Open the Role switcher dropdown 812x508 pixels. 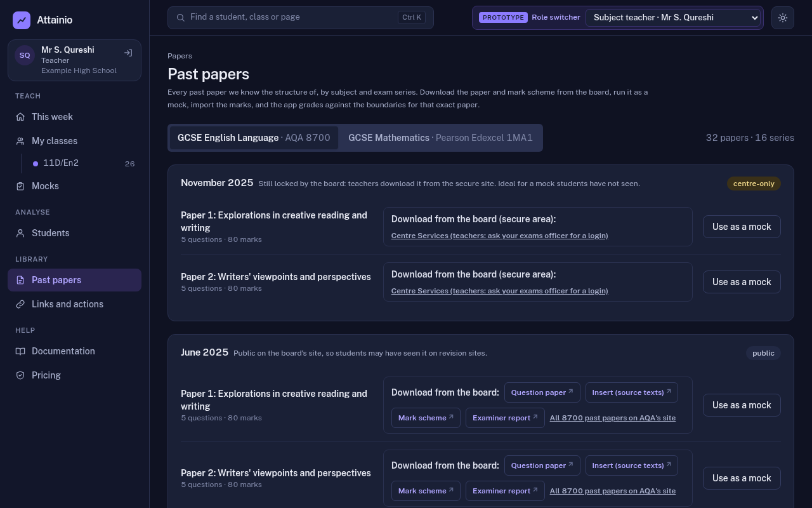pos(673,18)
